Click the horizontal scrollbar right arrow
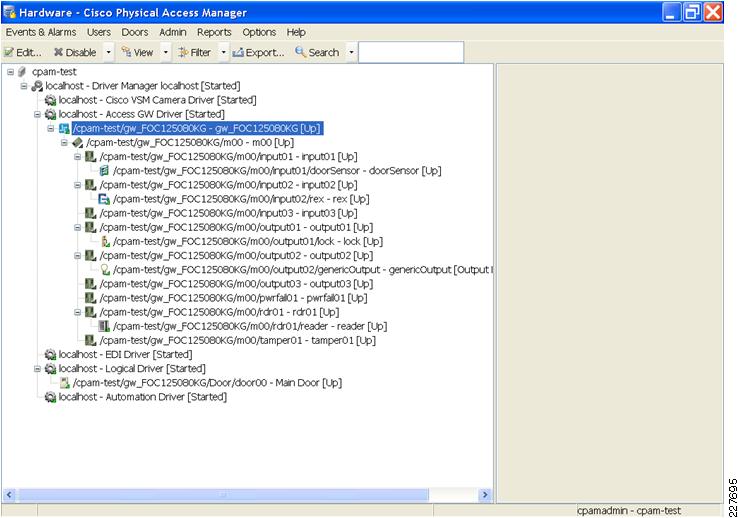738x518 pixels. click(485, 495)
